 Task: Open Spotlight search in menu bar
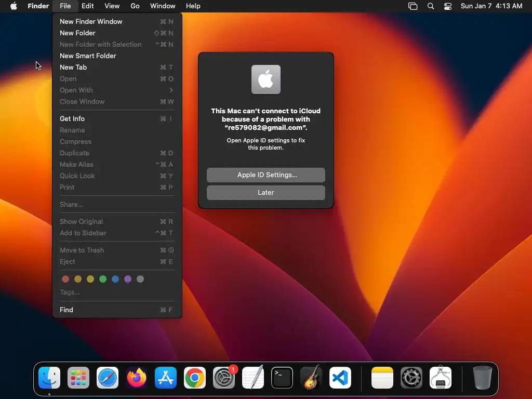tap(431, 6)
